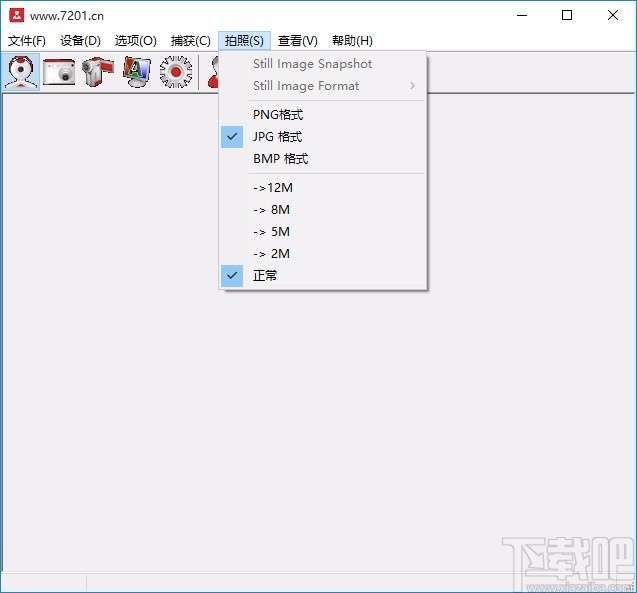Open the 文件(F) menu

(27, 41)
